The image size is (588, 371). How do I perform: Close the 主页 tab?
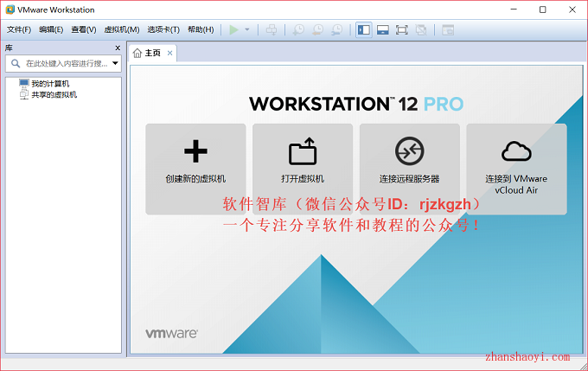coord(169,53)
